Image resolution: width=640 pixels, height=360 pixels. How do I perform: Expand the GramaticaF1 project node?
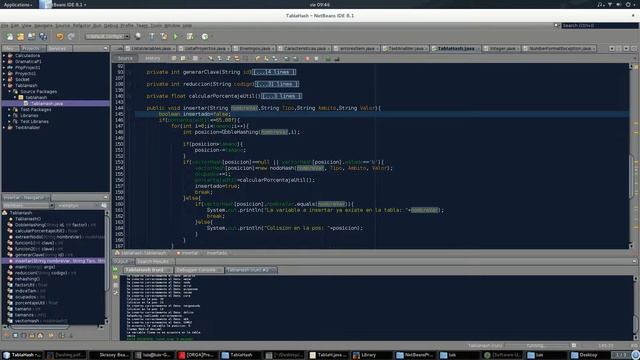pyautogui.click(x=4, y=62)
